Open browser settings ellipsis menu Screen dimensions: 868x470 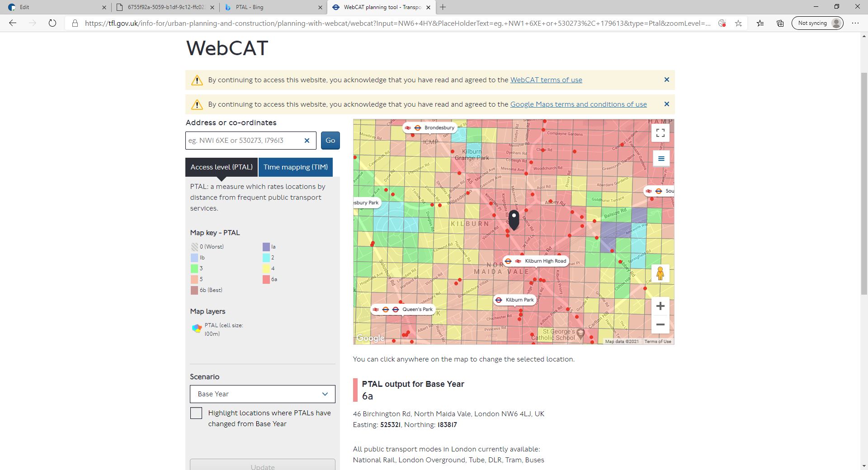855,23
